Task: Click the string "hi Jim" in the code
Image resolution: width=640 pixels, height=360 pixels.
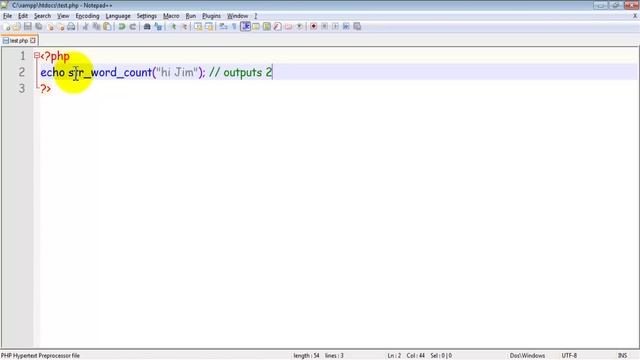Action: tap(177, 72)
